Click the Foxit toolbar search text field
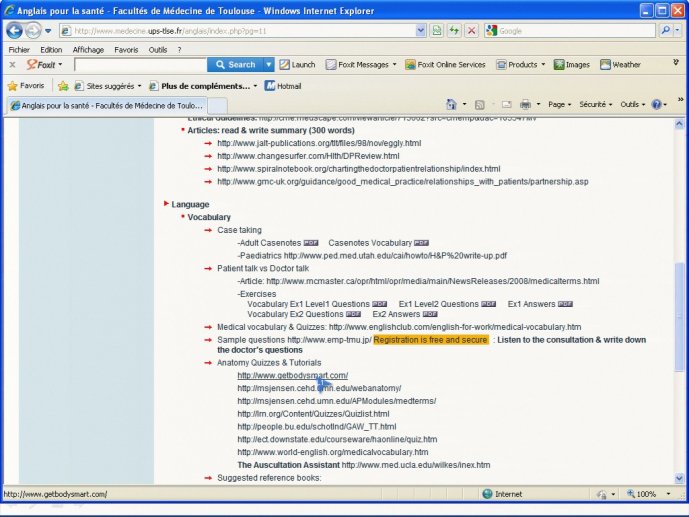The image size is (689, 517). [141, 65]
